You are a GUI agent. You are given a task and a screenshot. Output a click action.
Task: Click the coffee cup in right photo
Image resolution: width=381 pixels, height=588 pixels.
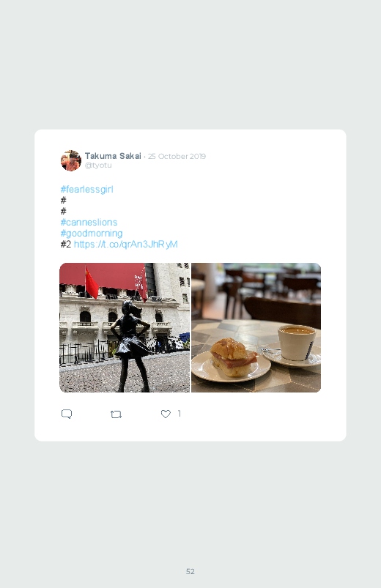pyautogui.click(x=296, y=343)
